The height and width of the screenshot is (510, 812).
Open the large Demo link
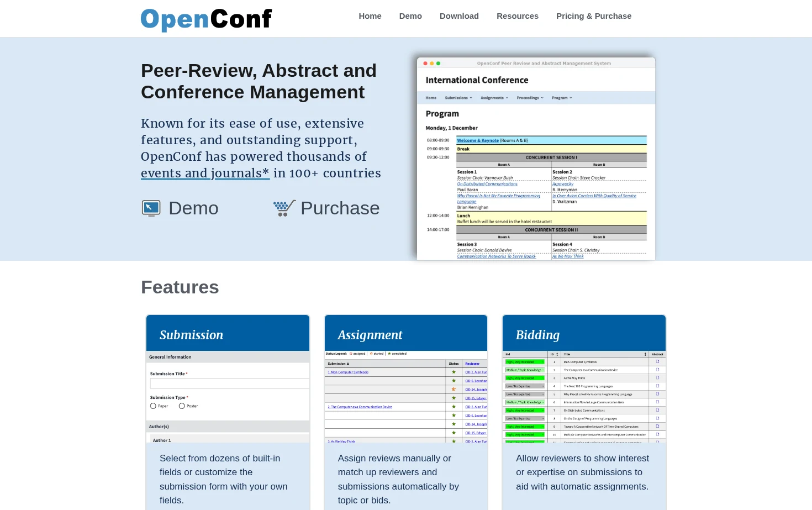click(193, 208)
